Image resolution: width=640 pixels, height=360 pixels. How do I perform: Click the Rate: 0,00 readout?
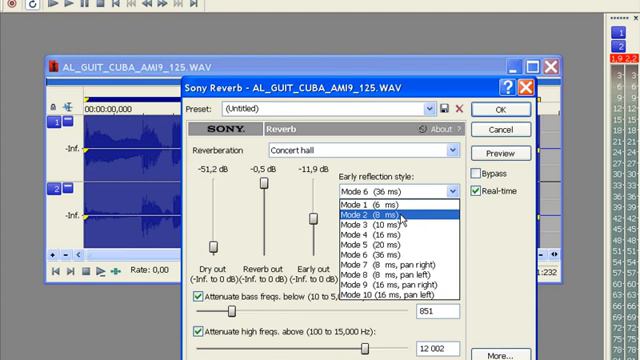tap(149, 270)
